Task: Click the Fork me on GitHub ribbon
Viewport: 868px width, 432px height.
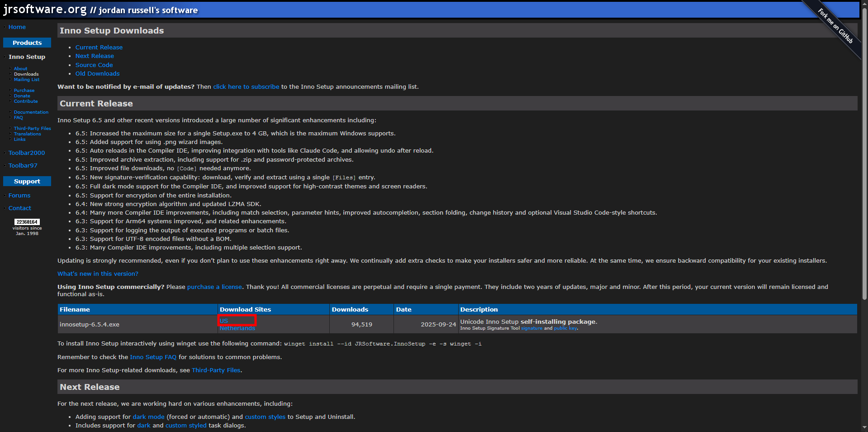Action: [x=835, y=26]
